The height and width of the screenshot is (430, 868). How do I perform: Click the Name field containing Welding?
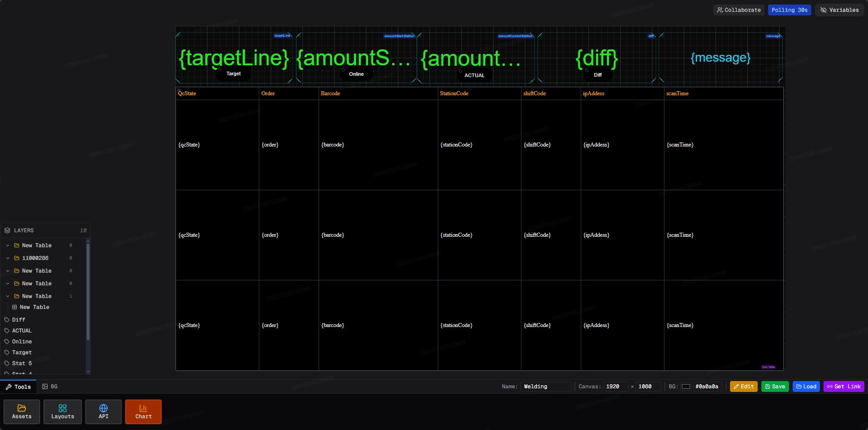point(545,386)
